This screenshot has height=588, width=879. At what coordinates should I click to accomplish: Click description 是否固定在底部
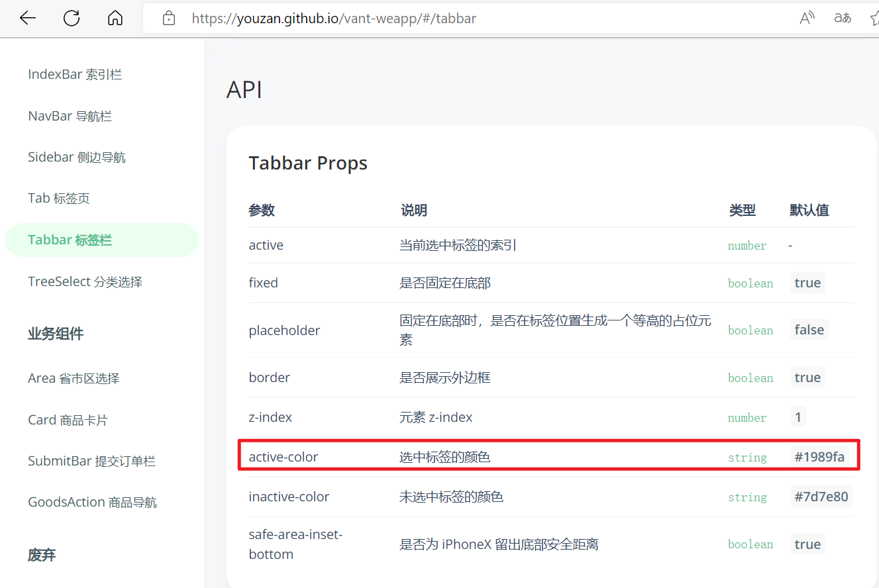[445, 283]
